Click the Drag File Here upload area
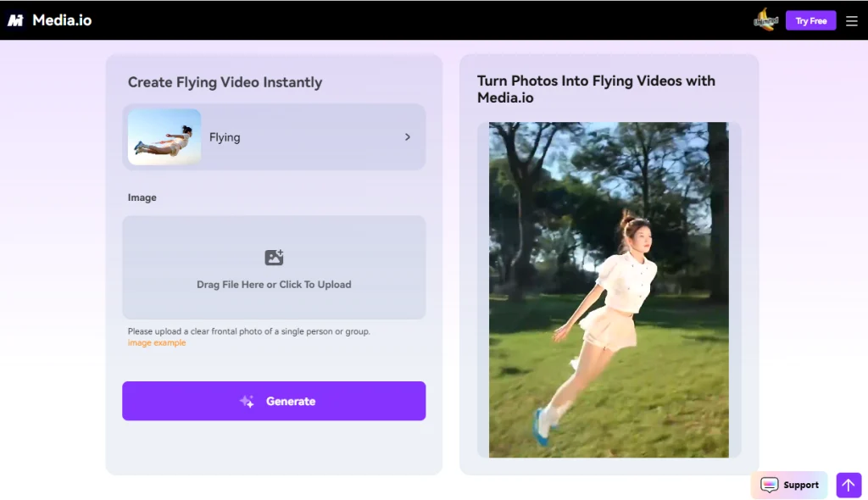Image resolution: width=868 pixels, height=500 pixels. click(273, 268)
